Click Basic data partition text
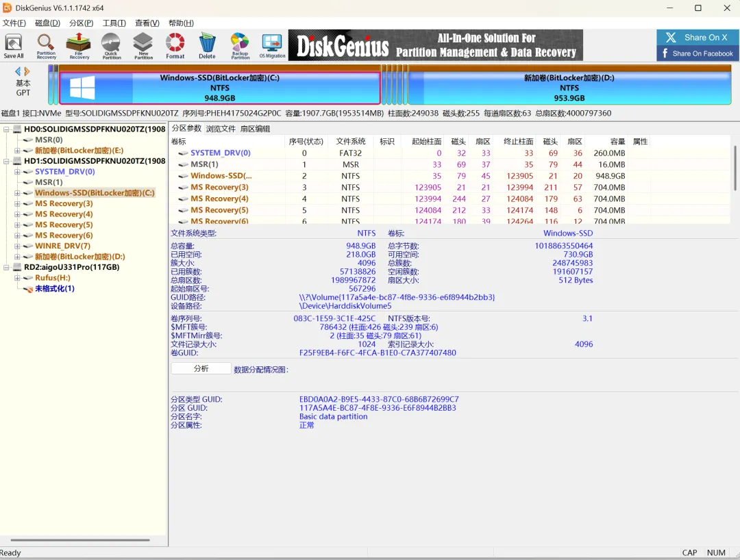This screenshot has width=740, height=560. (333, 417)
